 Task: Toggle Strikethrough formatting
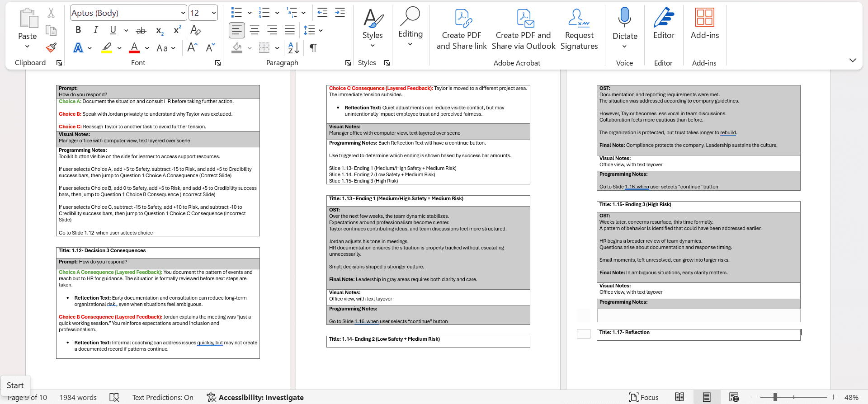[141, 30]
